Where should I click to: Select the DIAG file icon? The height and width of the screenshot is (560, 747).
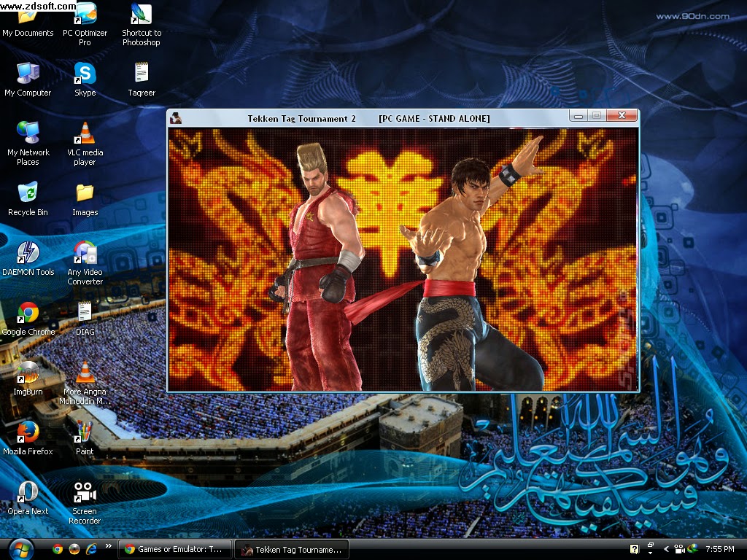click(x=85, y=318)
